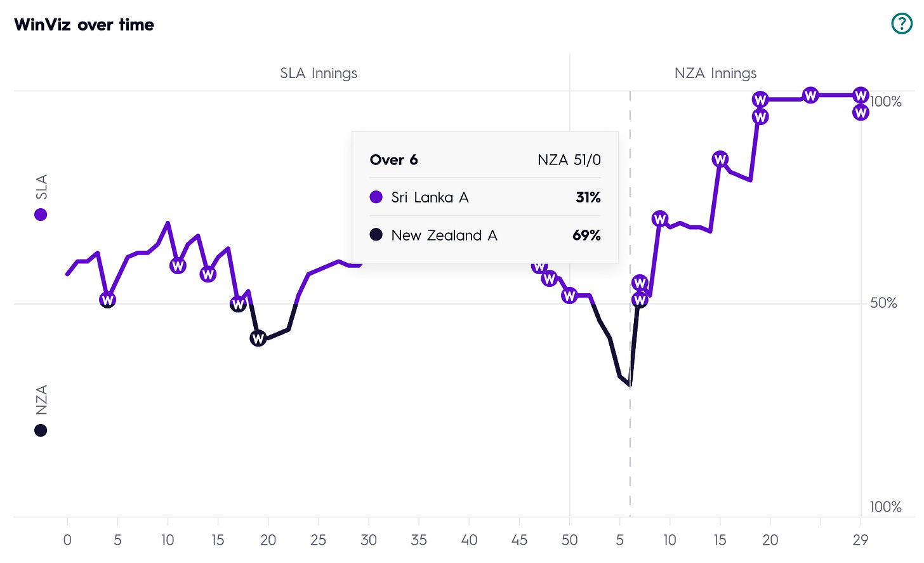The image size is (924, 563).
Task: Click the WinViz over time title
Action: point(84,25)
